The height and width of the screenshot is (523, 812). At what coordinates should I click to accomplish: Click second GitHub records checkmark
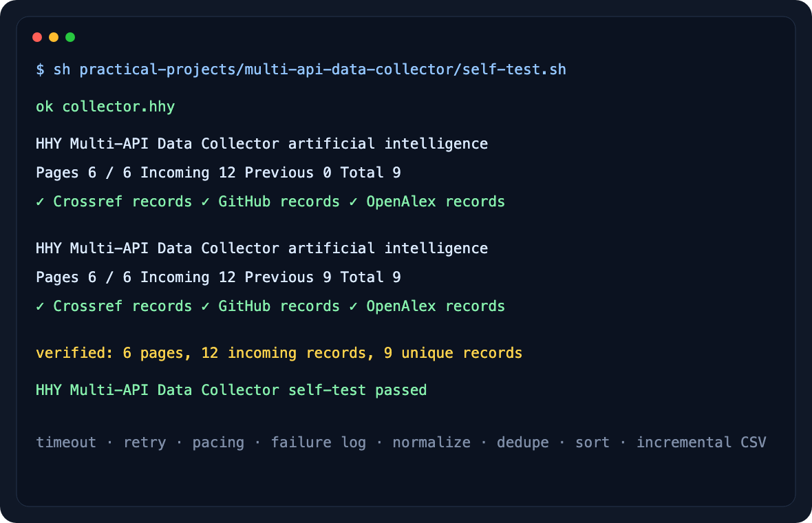[x=205, y=306]
